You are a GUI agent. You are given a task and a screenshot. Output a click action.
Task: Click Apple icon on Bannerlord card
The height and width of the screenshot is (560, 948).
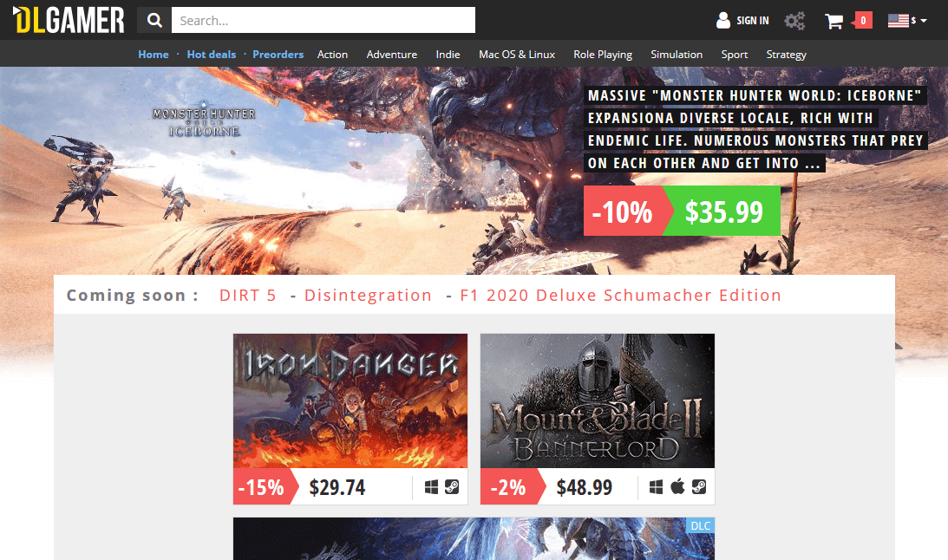[x=677, y=486]
